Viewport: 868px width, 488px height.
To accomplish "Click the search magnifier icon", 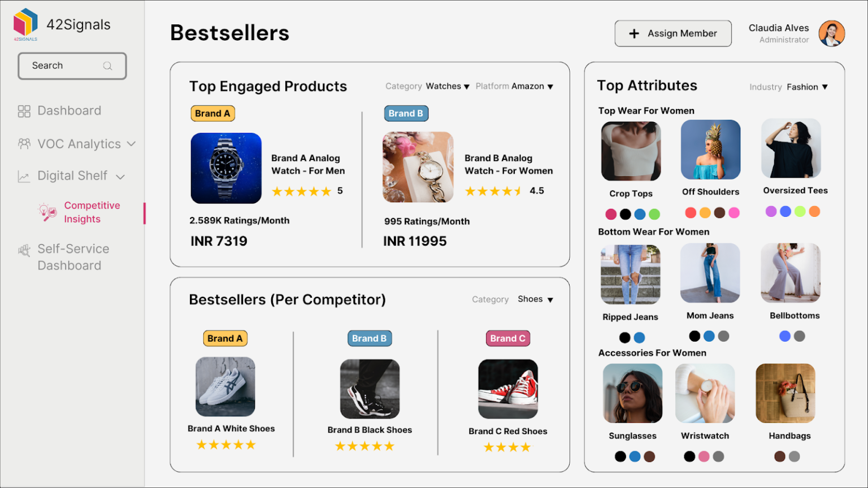I will (x=107, y=66).
